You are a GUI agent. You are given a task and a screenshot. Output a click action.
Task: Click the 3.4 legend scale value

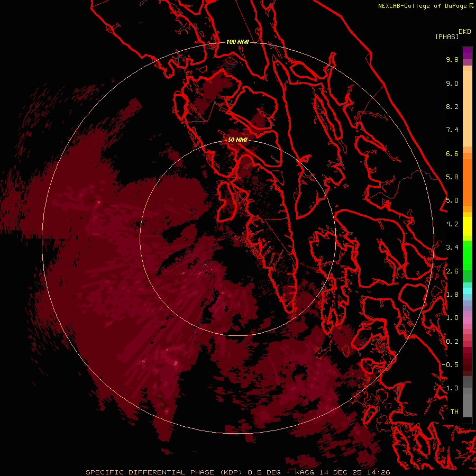point(452,248)
